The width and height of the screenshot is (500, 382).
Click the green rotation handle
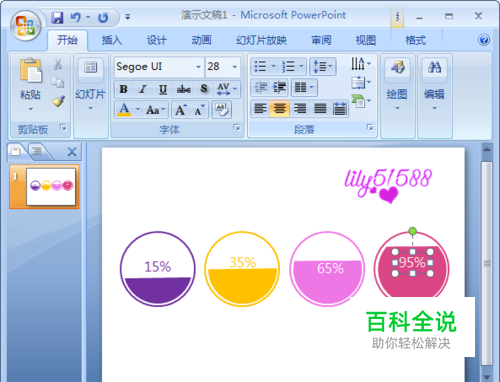pos(412,231)
